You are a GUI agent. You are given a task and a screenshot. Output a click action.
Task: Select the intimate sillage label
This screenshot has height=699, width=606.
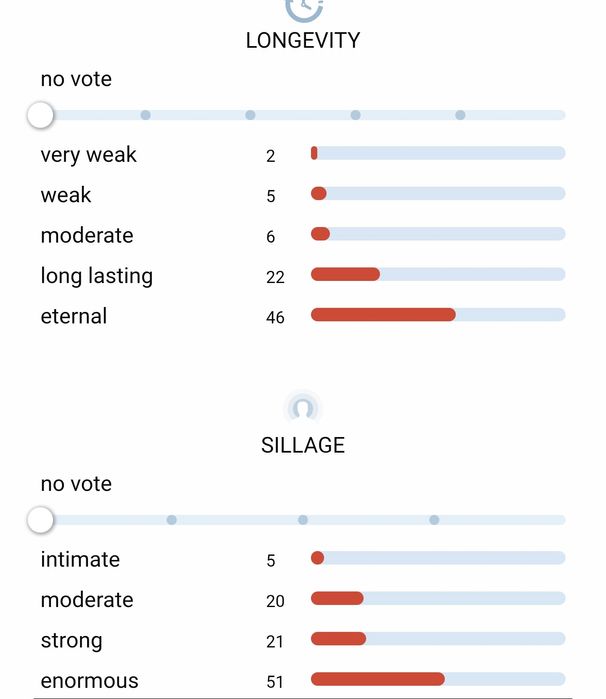coord(80,559)
